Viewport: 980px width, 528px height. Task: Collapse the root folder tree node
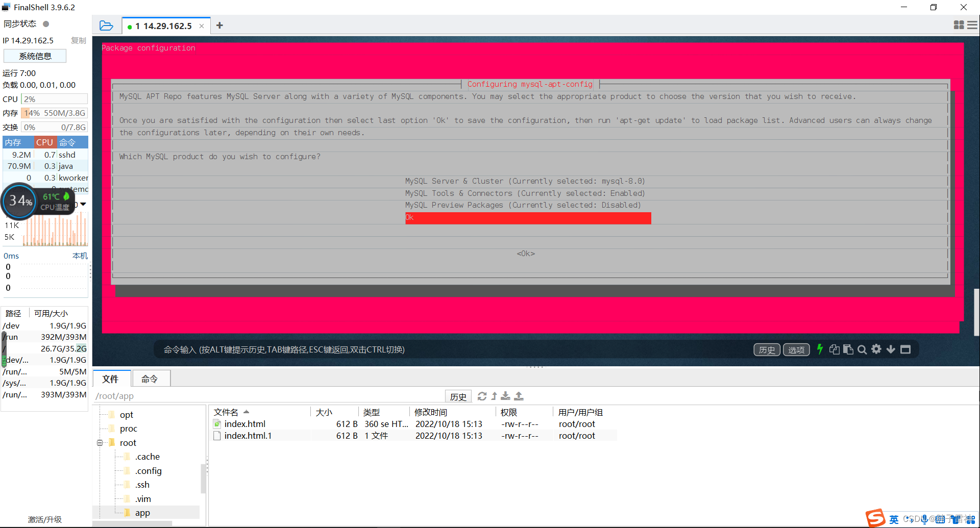point(100,443)
